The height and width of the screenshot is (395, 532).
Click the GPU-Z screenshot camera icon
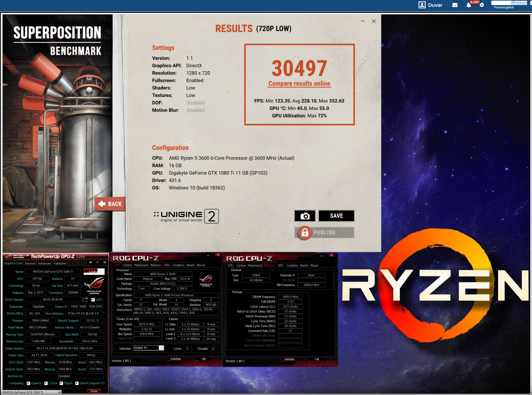(90, 262)
